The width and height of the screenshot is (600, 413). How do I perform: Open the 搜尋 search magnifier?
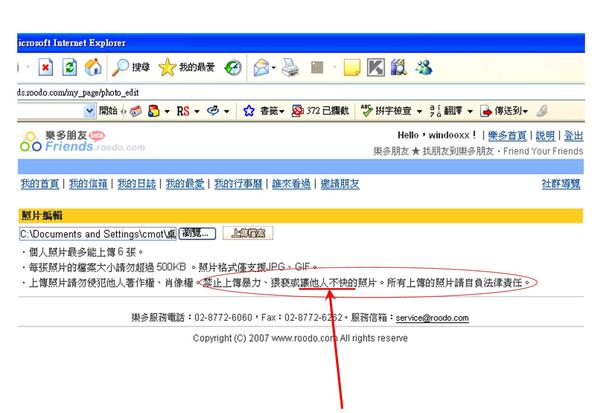pos(131,68)
